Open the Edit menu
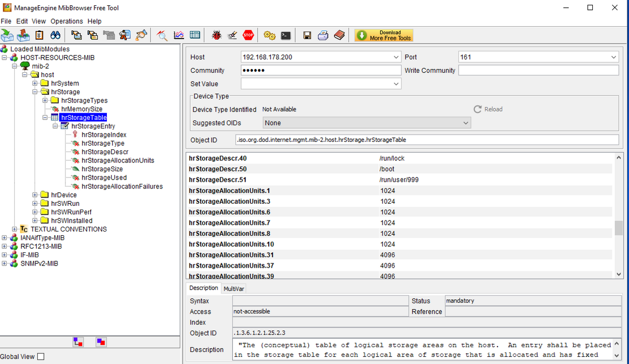This screenshot has height=364, width=629. click(x=22, y=21)
